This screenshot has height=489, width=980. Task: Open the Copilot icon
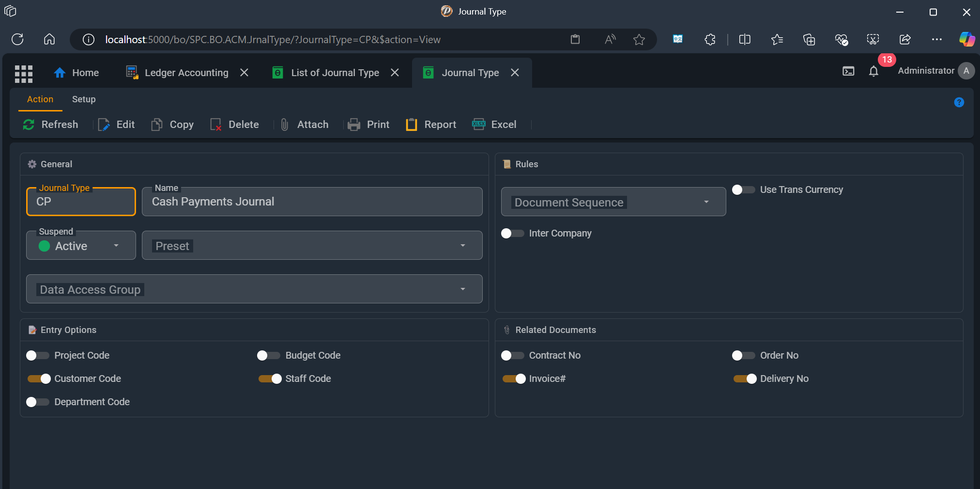[966, 39]
